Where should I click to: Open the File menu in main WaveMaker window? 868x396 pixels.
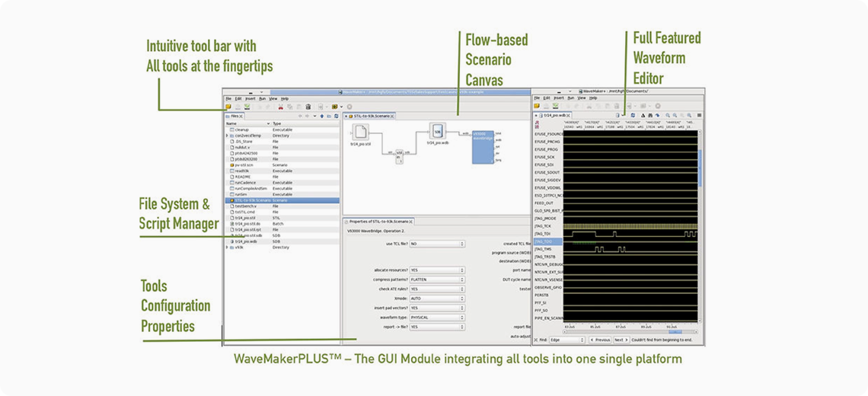pos(228,98)
